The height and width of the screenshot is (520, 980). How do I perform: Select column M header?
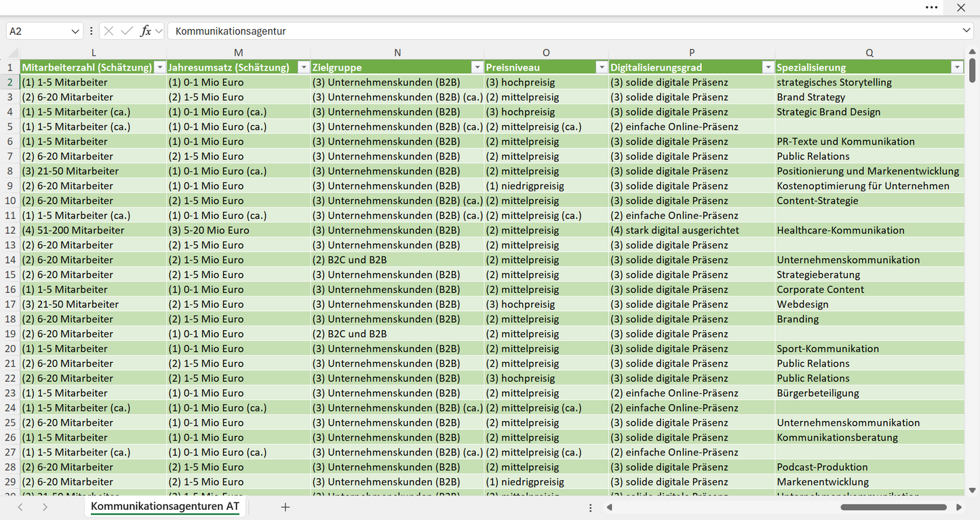(239, 52)
